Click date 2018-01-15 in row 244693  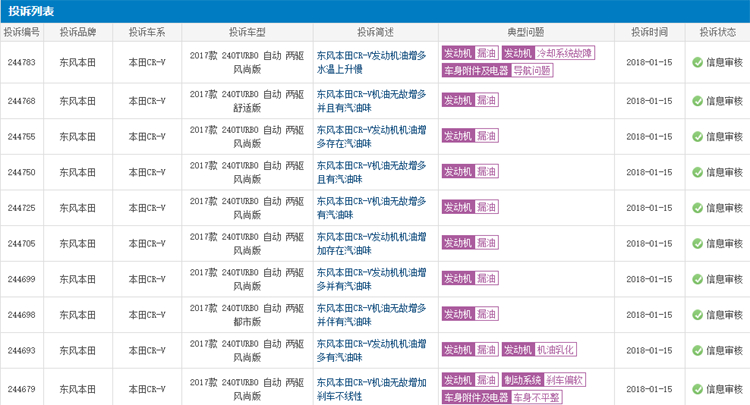649,350
